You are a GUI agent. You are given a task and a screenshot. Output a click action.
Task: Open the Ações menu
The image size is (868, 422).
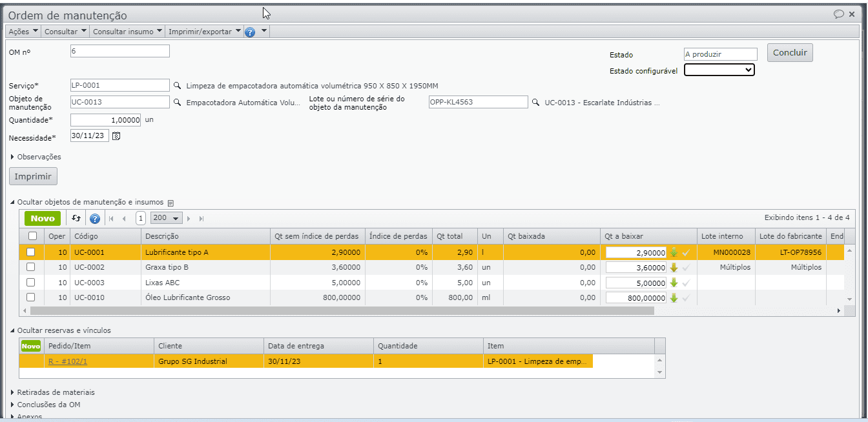point(23,32)
